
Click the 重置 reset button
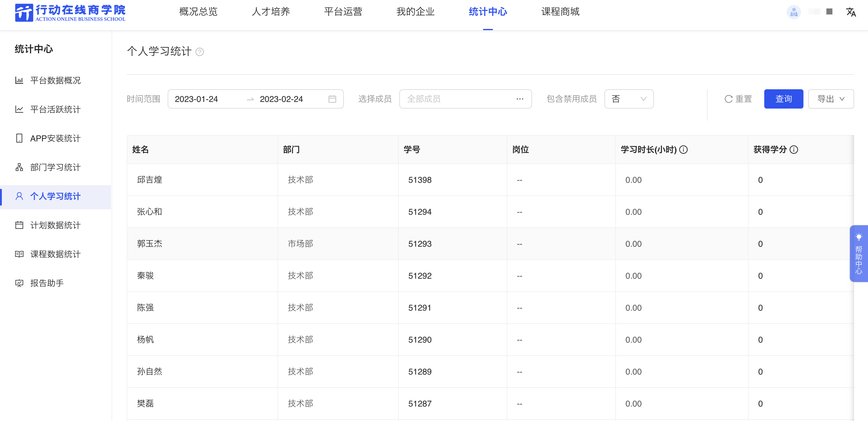click(738, 99)
